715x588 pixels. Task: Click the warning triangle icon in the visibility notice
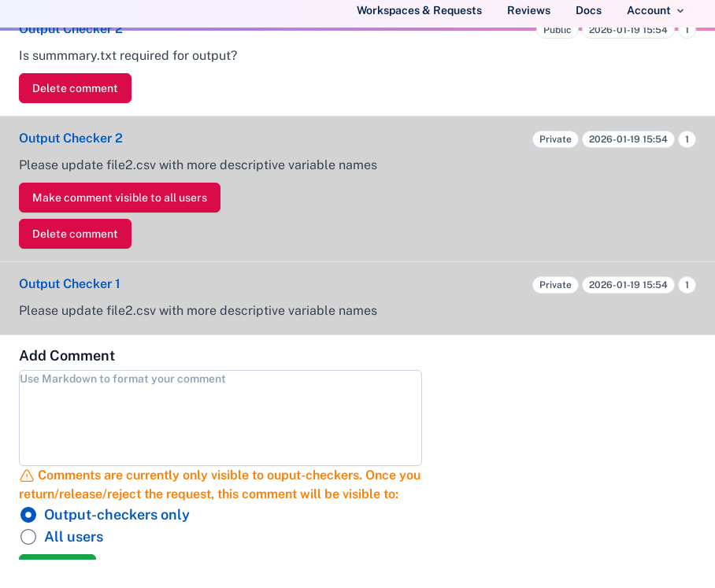[26, 475]
